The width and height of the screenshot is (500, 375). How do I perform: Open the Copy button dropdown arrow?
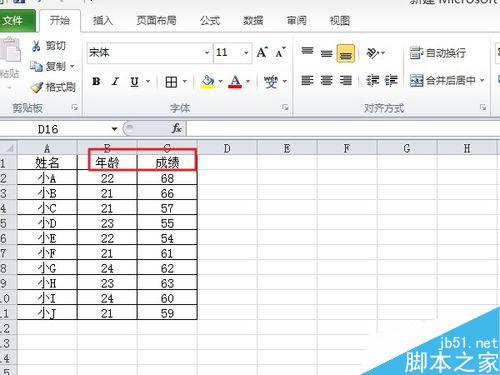tap(72, 66)
